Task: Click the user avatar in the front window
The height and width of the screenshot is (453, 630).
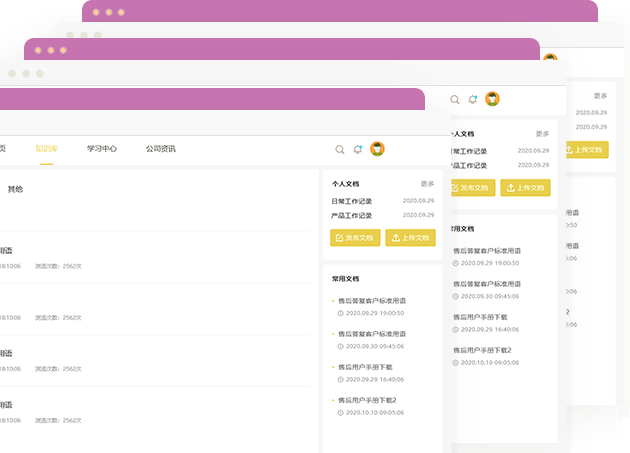Action: coord(377,149)
